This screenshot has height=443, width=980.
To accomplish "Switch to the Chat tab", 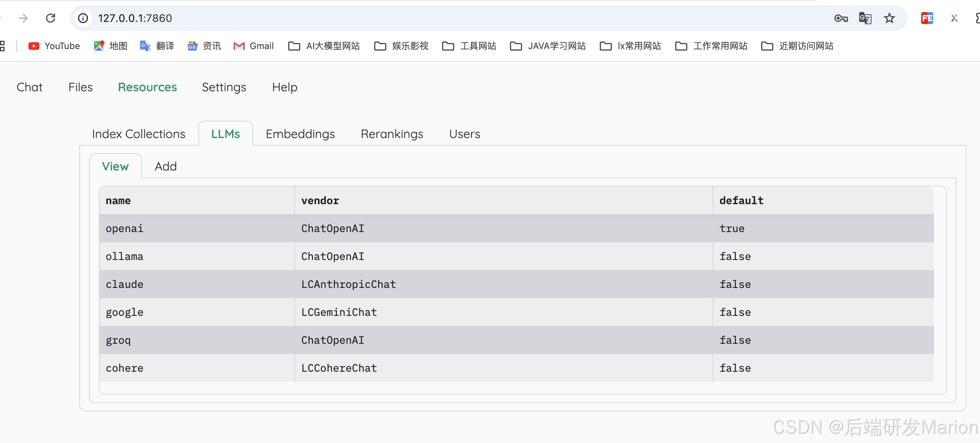I will pyautogui.click(x=29, y=87).
